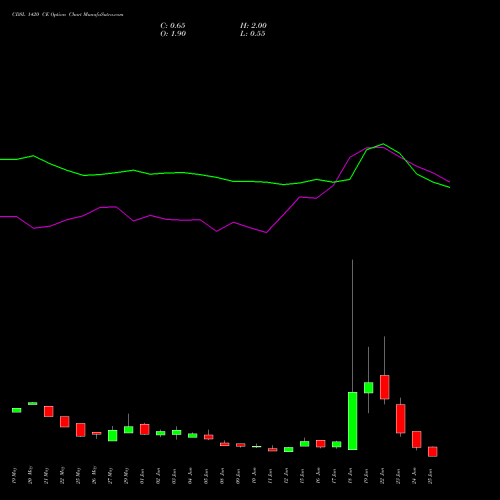The image size is (500, 500).
Task: Click the open value O: 1.90
Action: 173,34
